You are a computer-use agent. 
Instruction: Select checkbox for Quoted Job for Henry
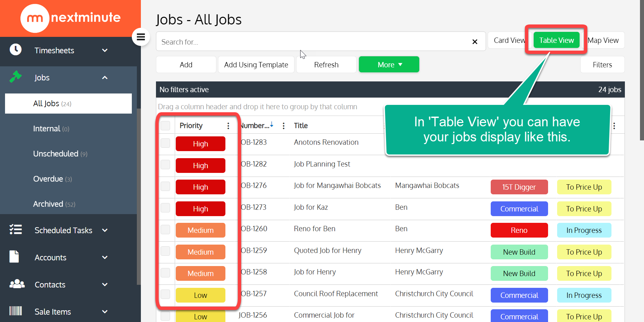pos(165,251)
